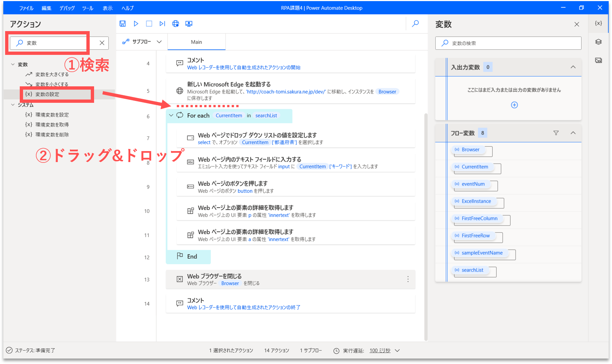Click the Stop flow icon

(149, 24)
